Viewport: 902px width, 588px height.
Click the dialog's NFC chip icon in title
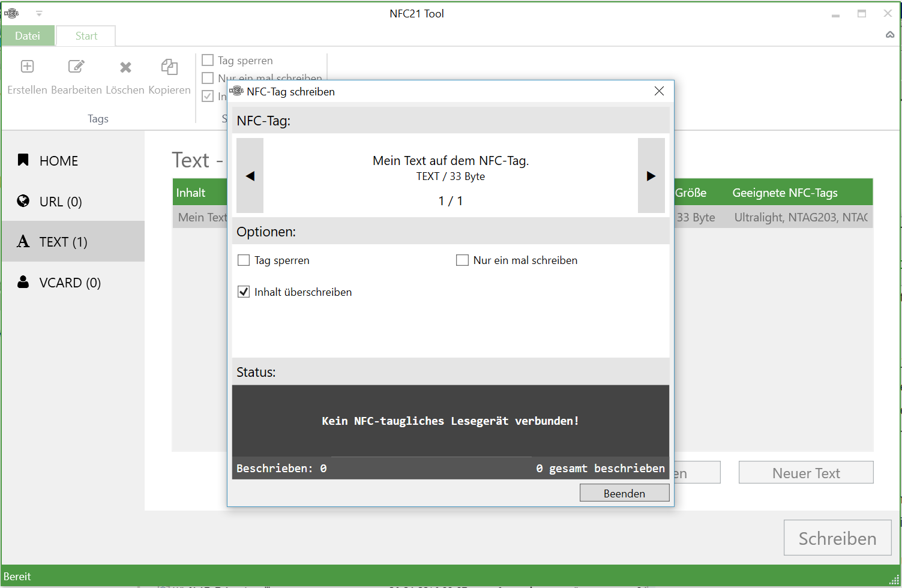[236, 91]
